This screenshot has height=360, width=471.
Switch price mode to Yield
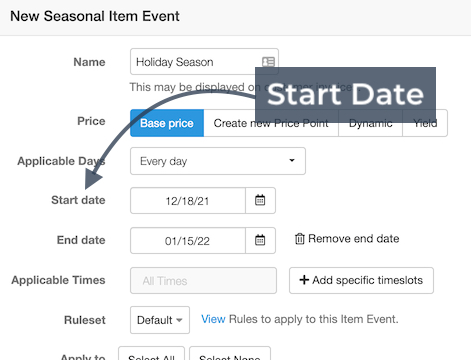point(425,123)
